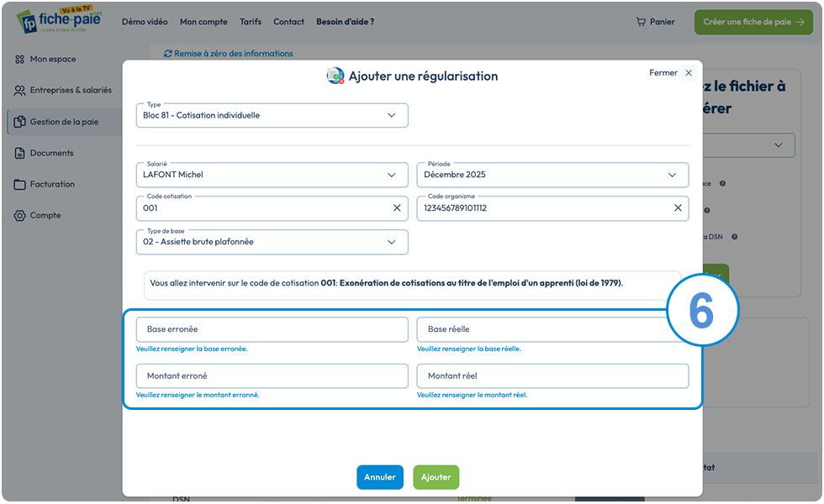Click the Mon espace sidebar icon
The width and height of the screenshot is (824, 504).
pos(19,60)
